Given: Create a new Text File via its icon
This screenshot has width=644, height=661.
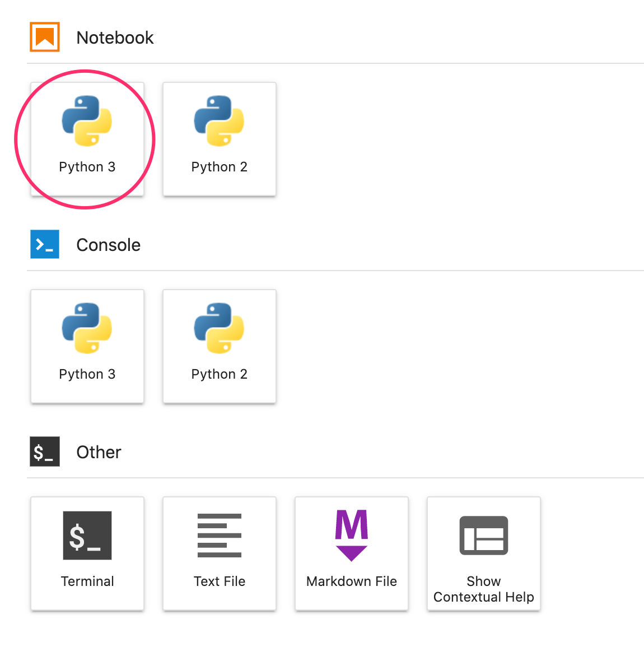Looking at the screenshot, I should (219, 536).
